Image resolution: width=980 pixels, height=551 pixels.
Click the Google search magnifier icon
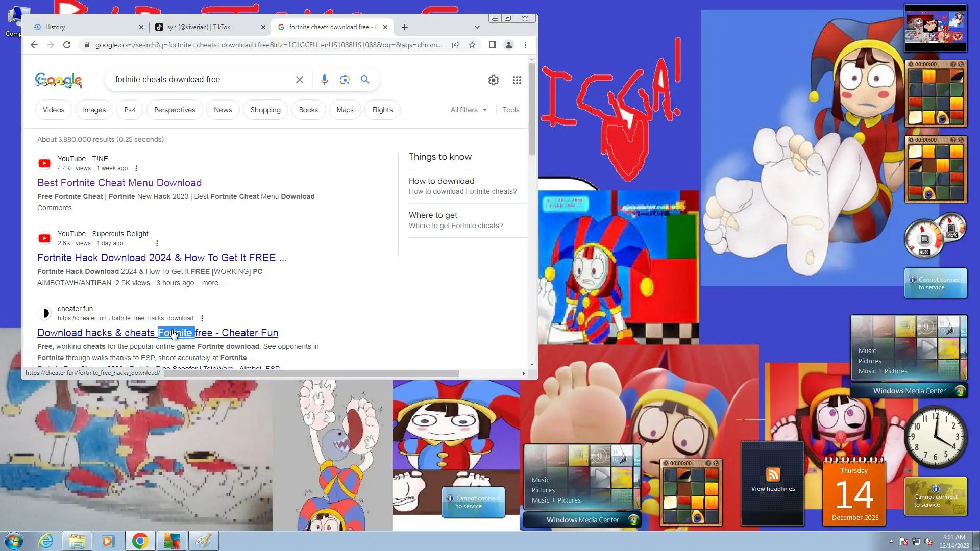[x=365, y=80]
